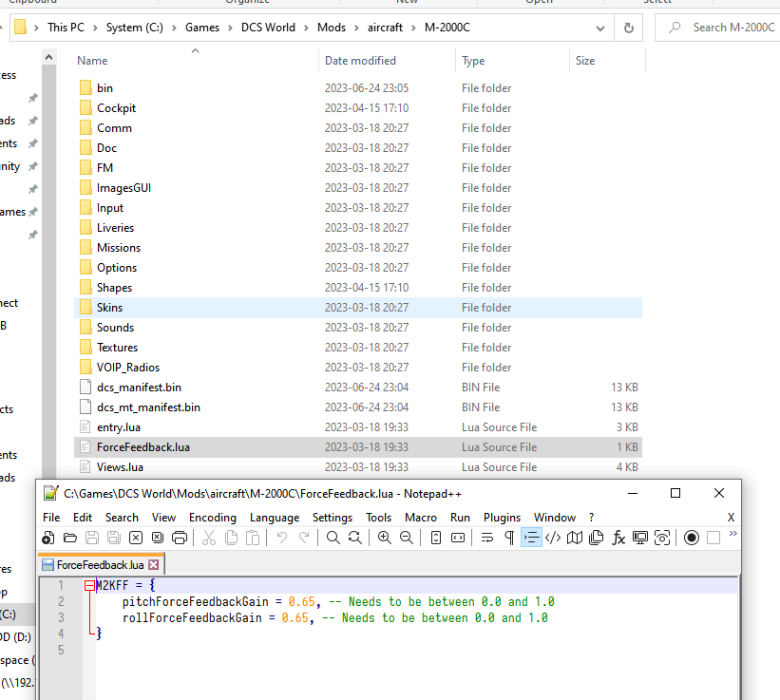This screenshot has width=780, height=700.
Task: Expand Explorer address history dropdown arrow
Action: point(600,28)
